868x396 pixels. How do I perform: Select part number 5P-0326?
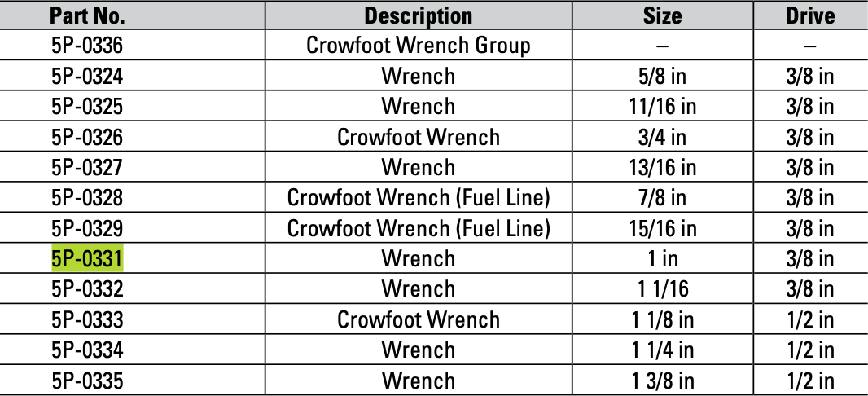click(87, 137)
